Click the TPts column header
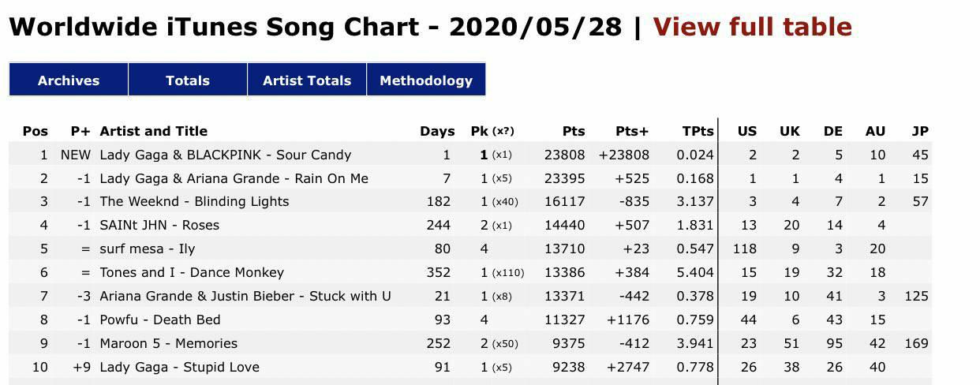This screenshot has height=385, width=980. coord(698,131)
